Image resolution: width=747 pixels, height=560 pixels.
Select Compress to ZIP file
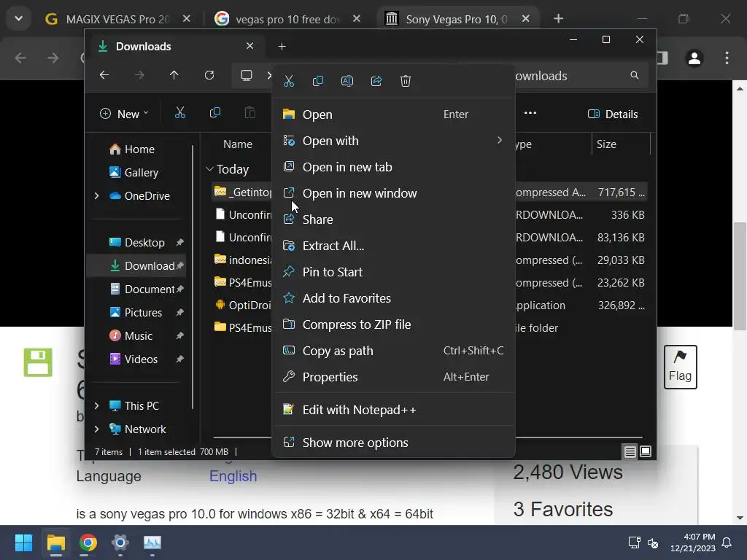[x=393, y=324]
